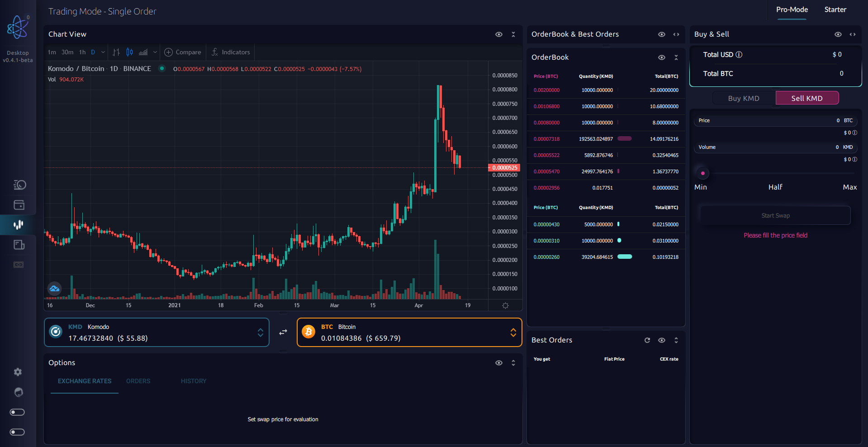Swap KMD and BTC pair
The height and width of the screenshot is (447, 868).
[x=283, y=332]
